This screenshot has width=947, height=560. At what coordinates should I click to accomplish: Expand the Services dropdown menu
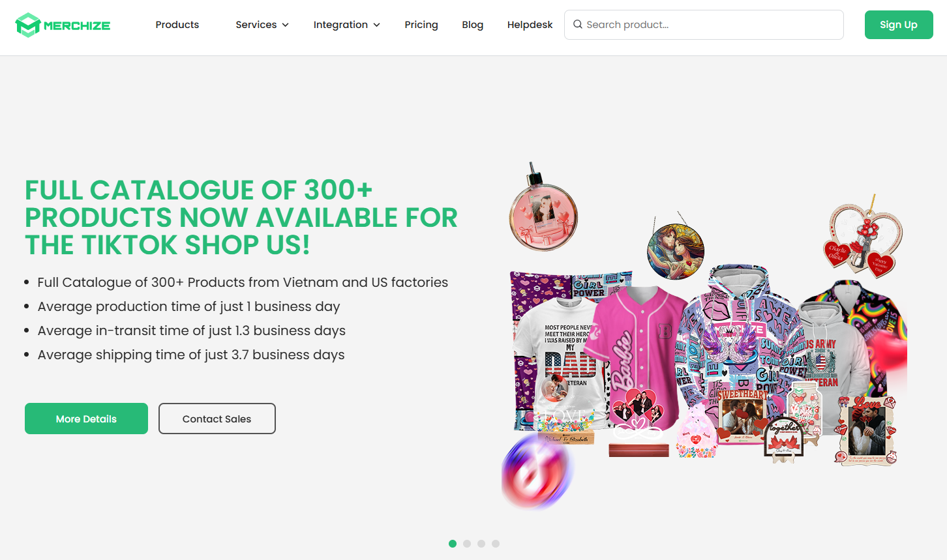tap(262, 25)
